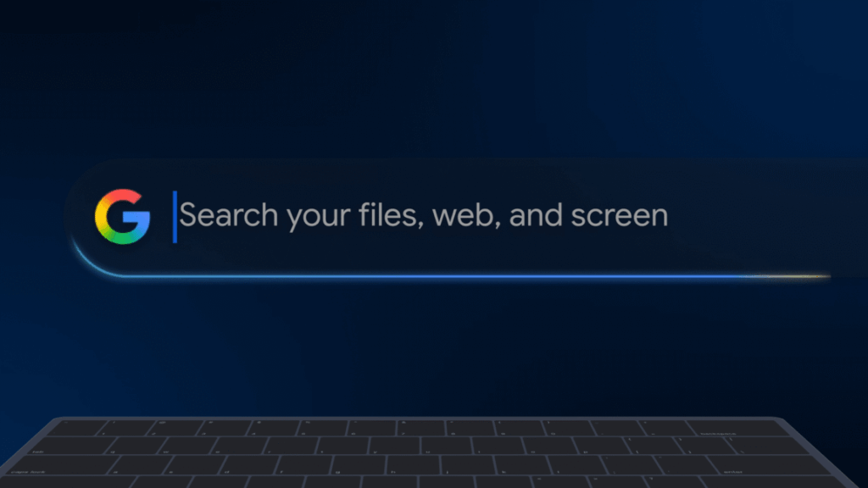Click the Google G logo
Image resolution: width=868 pixels, height=488 pixels.
click(x=122, y=216)
